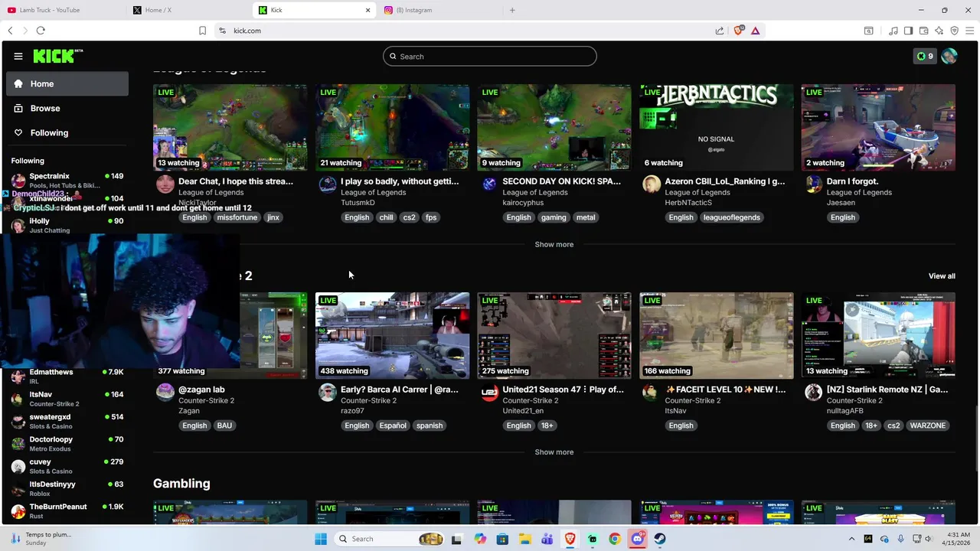This screenshot has width=980, height=551.
Task: Open the Kick points counter showing 9
Action: 925,56
